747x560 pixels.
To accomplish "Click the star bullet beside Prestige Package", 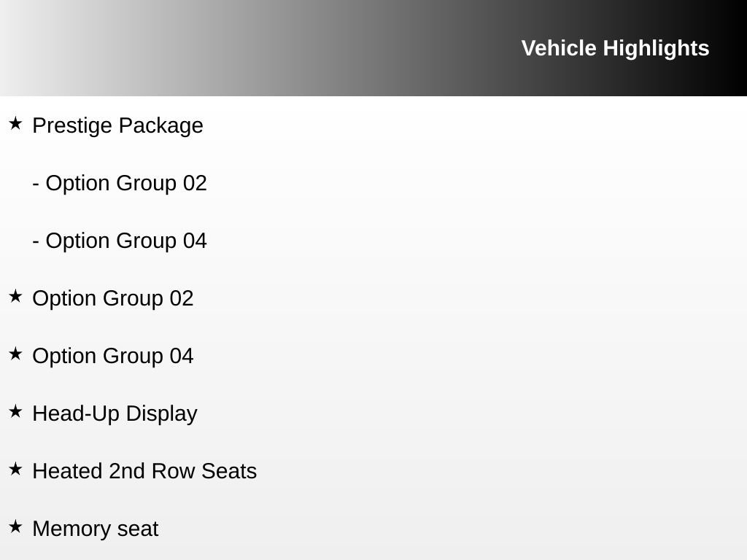I will (x=15, y=124).
